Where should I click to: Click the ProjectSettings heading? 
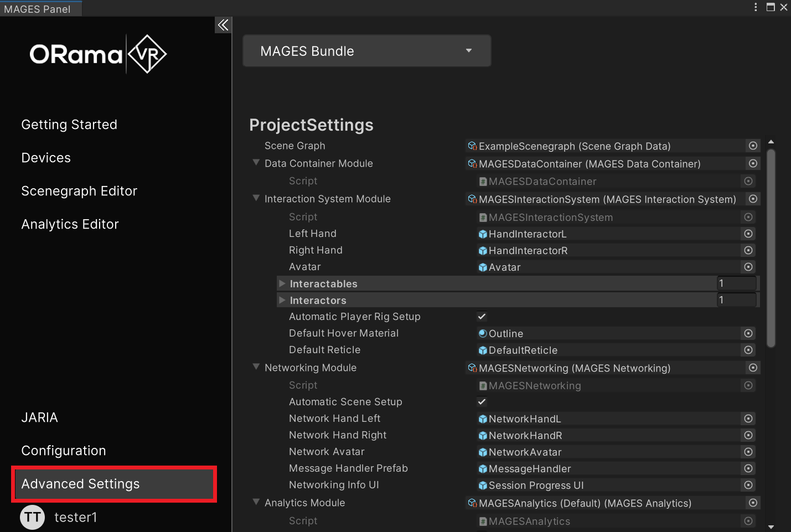(311, 125)
